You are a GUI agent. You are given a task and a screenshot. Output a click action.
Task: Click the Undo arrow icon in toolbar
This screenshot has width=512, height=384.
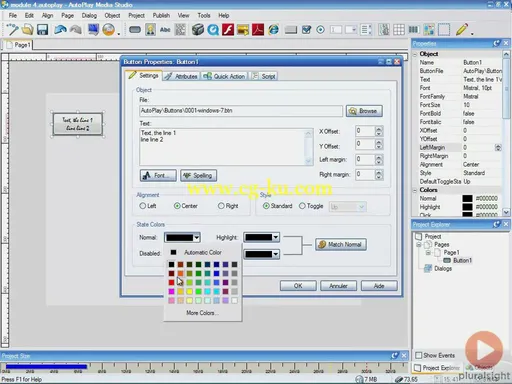click(60, 30)
